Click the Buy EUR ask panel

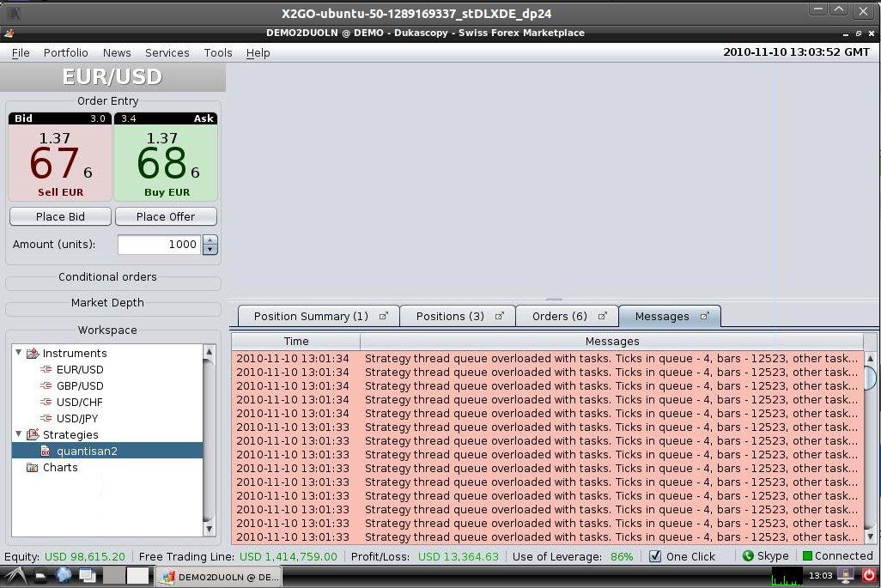(x=166, y=157)
